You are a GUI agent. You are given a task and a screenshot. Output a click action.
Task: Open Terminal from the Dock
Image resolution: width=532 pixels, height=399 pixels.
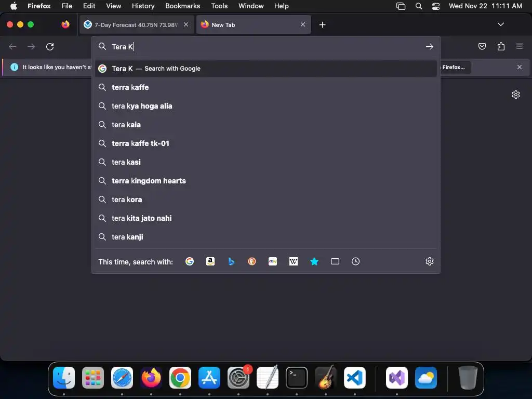297,378
